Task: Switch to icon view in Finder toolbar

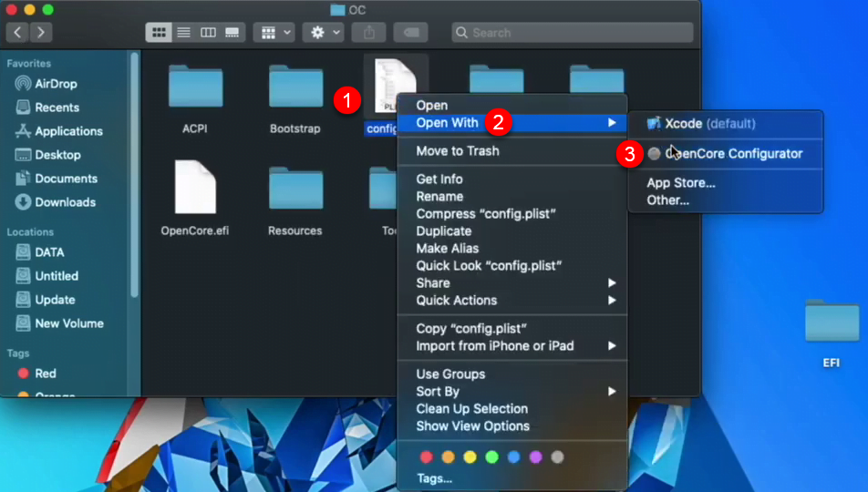Action: 159,33
